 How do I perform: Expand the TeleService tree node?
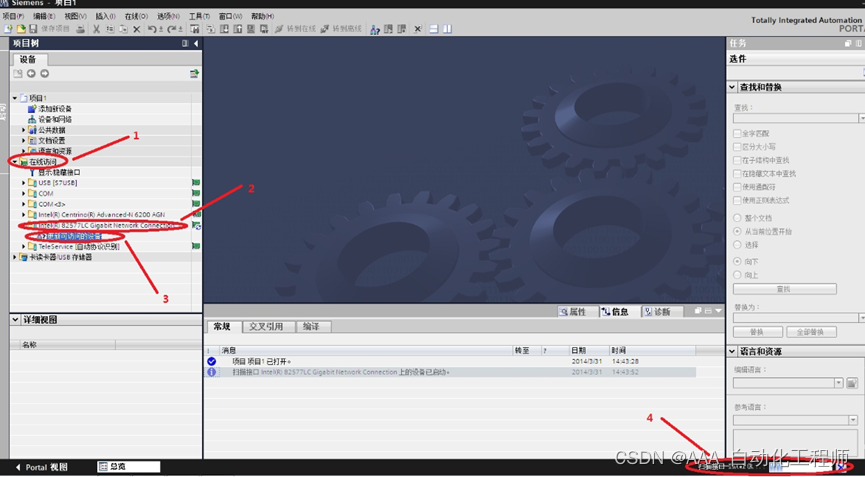pyautogui.click(x=24, y=246)
